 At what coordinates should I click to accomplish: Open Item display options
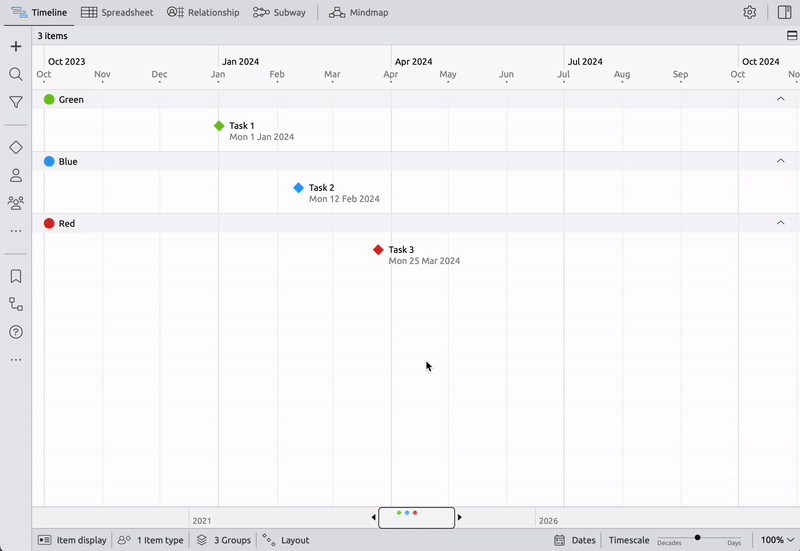pyautogui.click(x=72, y=540)
